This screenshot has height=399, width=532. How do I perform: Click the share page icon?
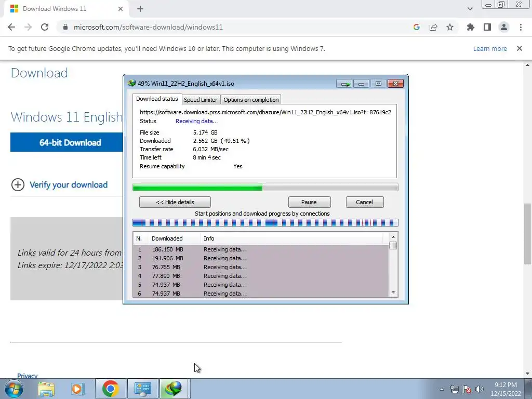433,27
